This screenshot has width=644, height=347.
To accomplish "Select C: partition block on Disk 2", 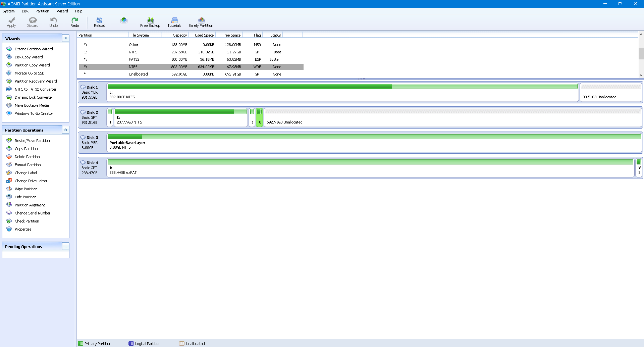I will pyautogui.click(x=181, y=117).
